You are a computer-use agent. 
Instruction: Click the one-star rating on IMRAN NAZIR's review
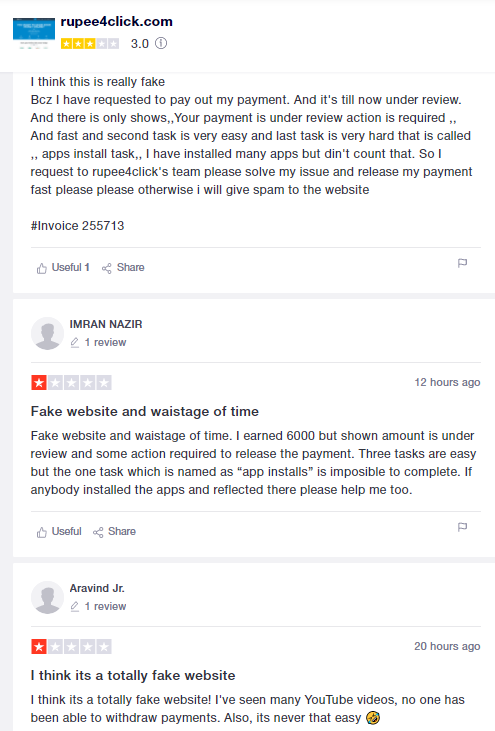point(71,383)
